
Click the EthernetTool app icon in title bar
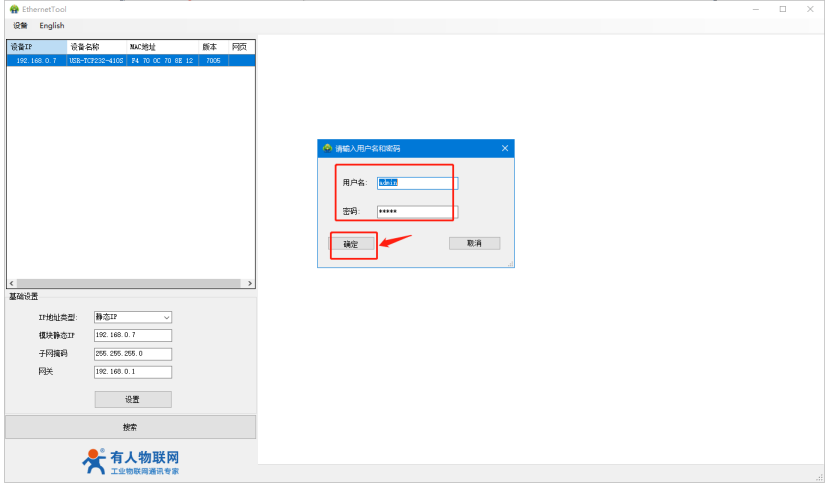coord(14,9)
